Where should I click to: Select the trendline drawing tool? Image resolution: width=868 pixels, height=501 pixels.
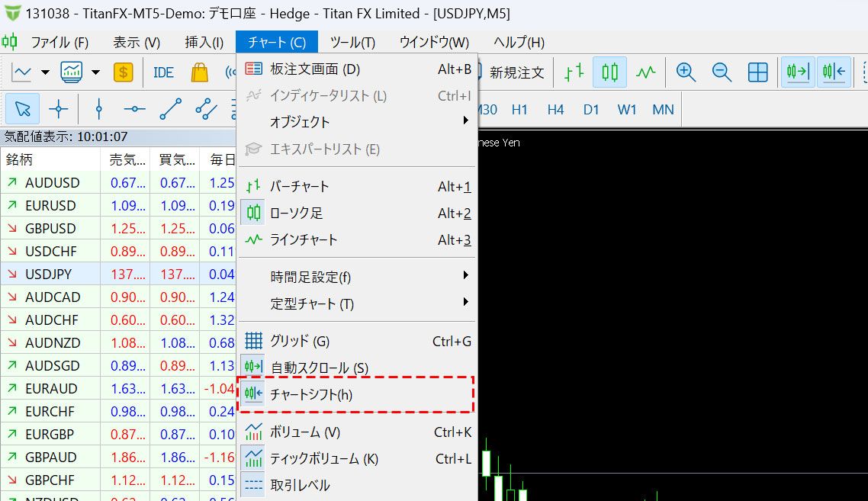(170, 109)
